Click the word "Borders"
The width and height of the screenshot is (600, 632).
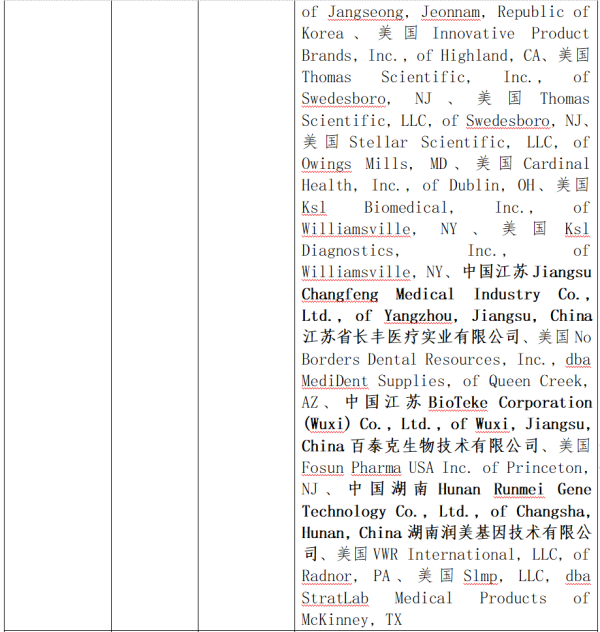coord(330,360)
